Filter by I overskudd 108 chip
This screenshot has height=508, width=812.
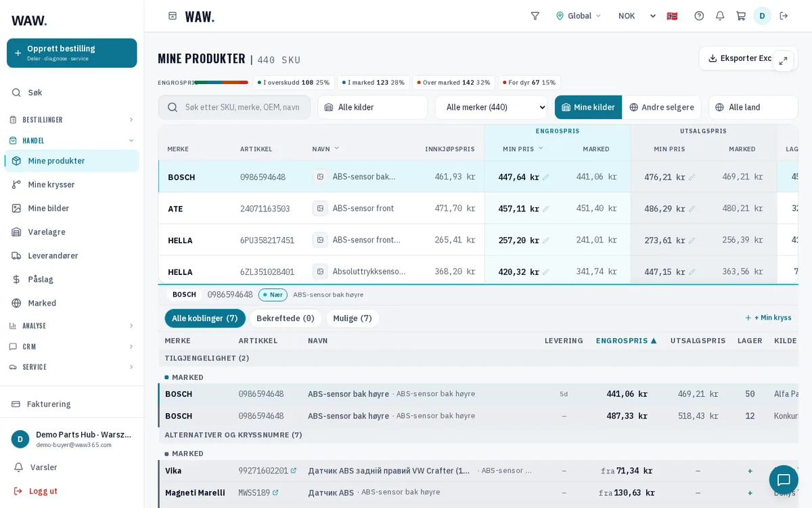(x=294, y=83)
